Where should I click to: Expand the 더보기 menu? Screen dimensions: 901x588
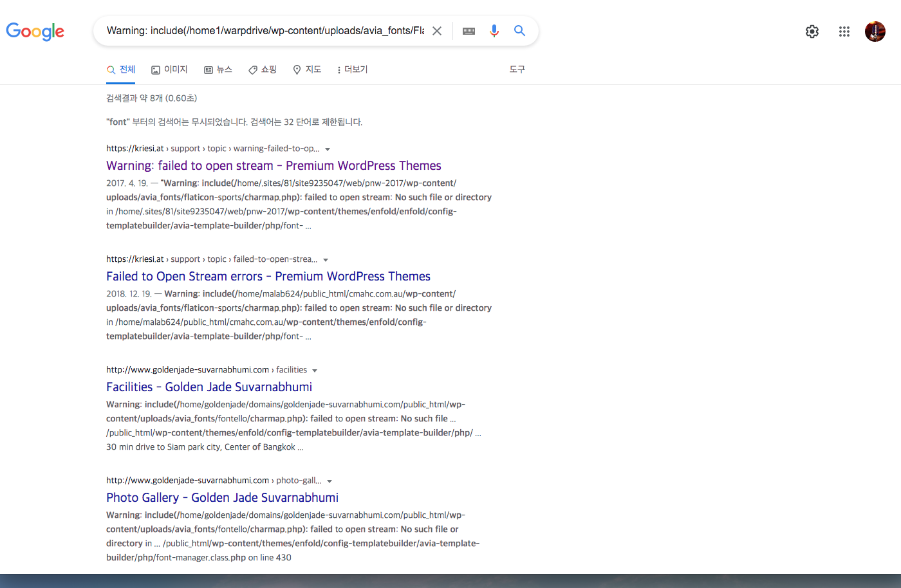pyautogui.click(x=352, y=69)
